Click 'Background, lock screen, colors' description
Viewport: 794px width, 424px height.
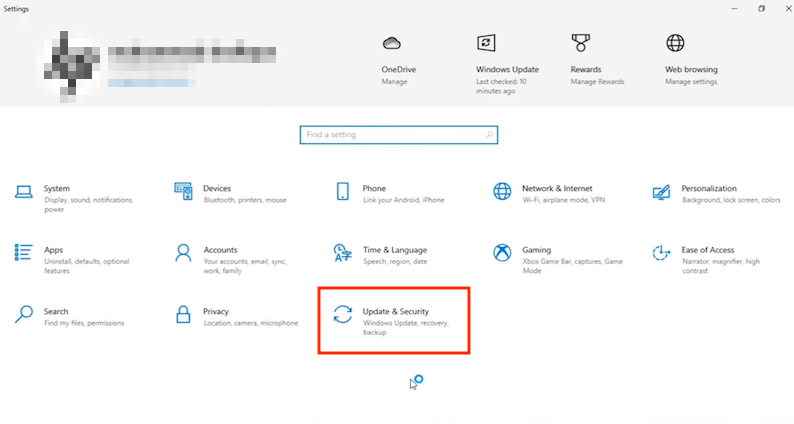[x=731, y=200]
